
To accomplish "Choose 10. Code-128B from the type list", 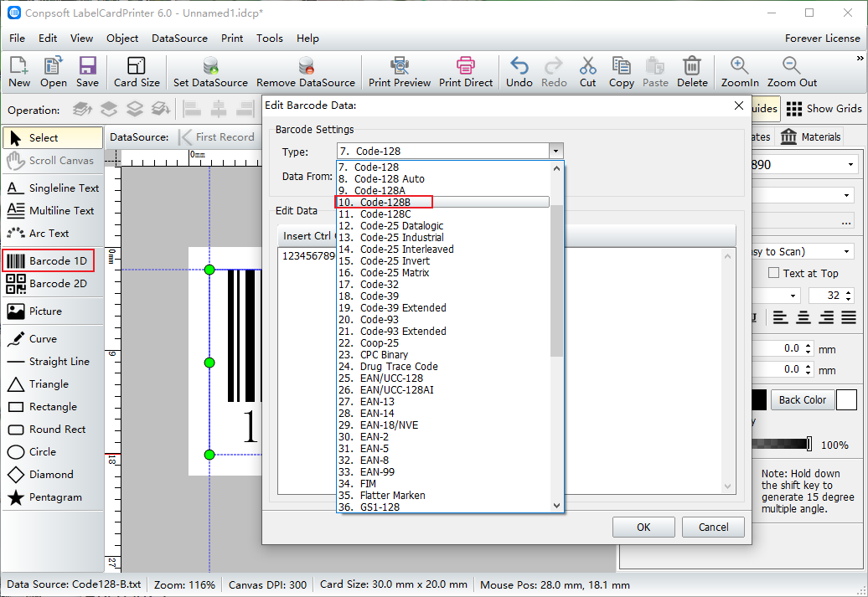I will click(443, 203).
